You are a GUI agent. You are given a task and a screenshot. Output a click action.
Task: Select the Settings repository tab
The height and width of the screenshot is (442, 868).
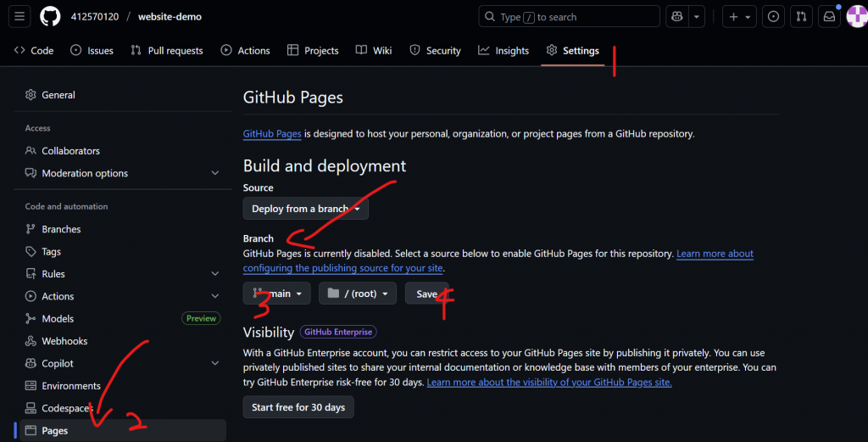tap(572, 50)
